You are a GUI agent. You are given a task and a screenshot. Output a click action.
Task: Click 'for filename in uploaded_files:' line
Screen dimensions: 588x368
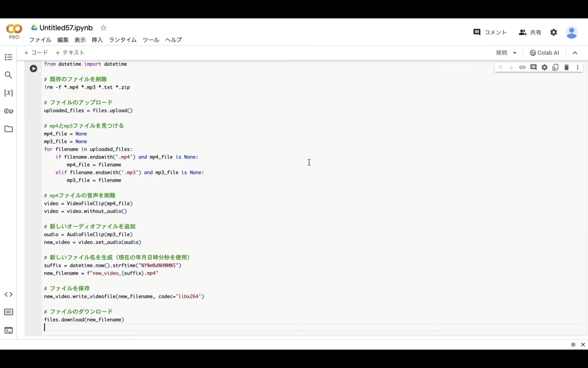point(88,149)
